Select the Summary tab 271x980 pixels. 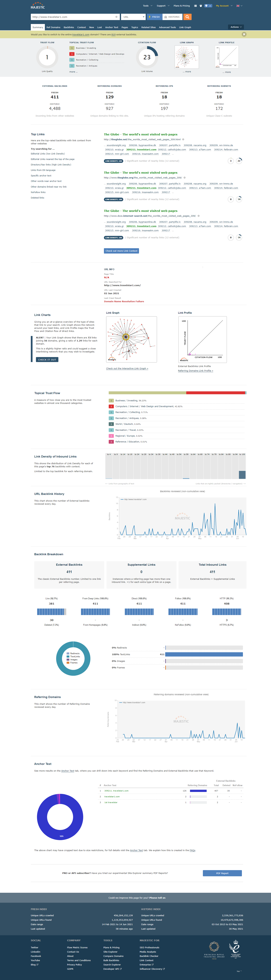pos(38,27)
